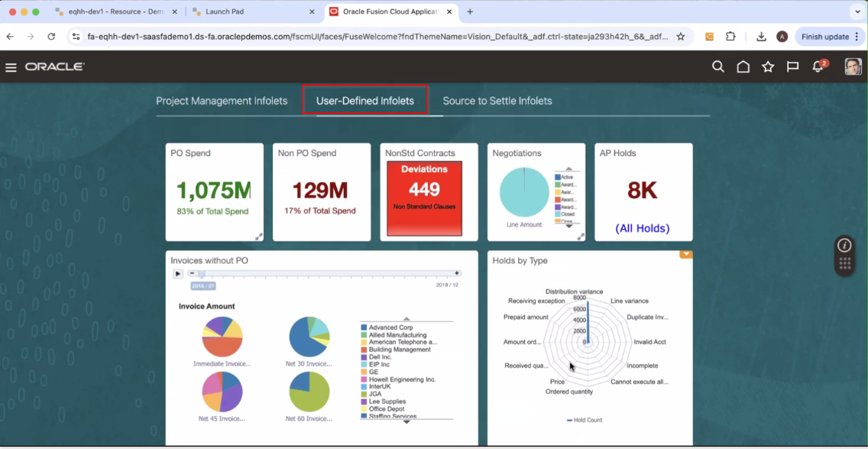Open the browser extensions puzzle icon
This screenshot has width=868, height=449.
pyautogui.click(x=730, y=37)
